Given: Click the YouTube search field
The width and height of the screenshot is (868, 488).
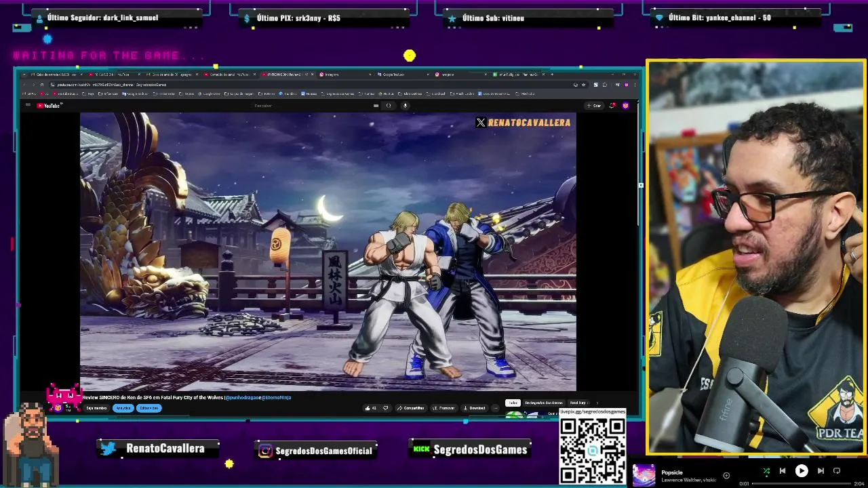Looking at the screenshot, I should point(312,106).
